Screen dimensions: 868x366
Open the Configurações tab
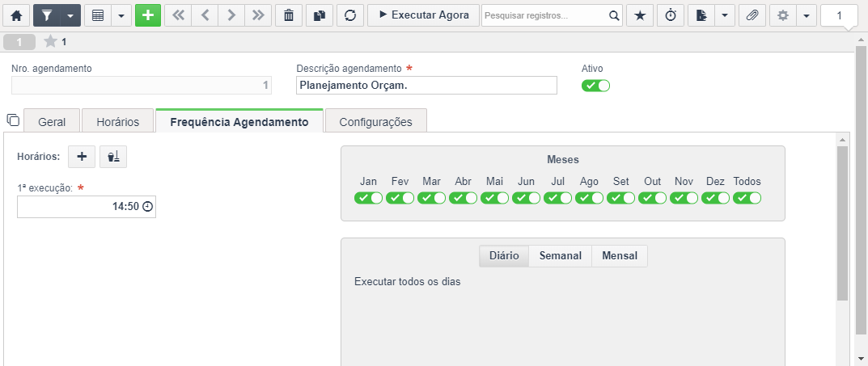[376, 122]
